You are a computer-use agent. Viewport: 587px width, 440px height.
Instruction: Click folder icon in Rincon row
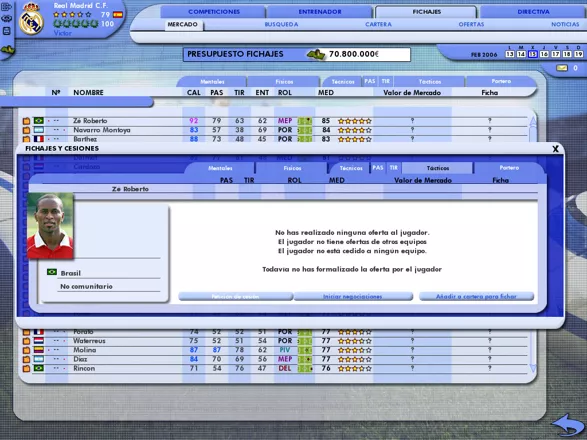(x=26, y=368)
